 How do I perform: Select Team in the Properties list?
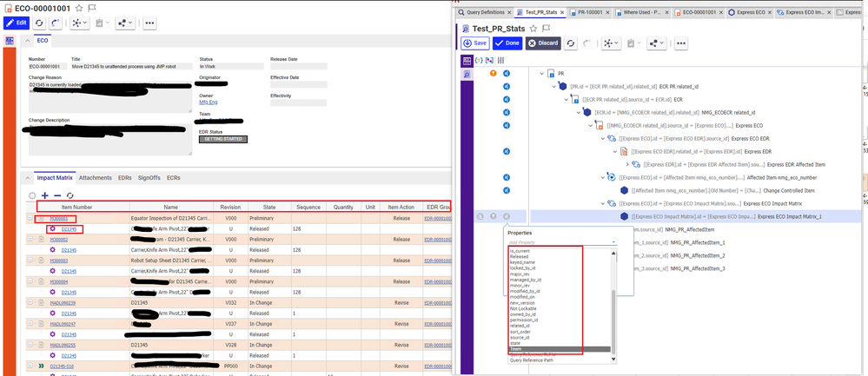[516, 349]
